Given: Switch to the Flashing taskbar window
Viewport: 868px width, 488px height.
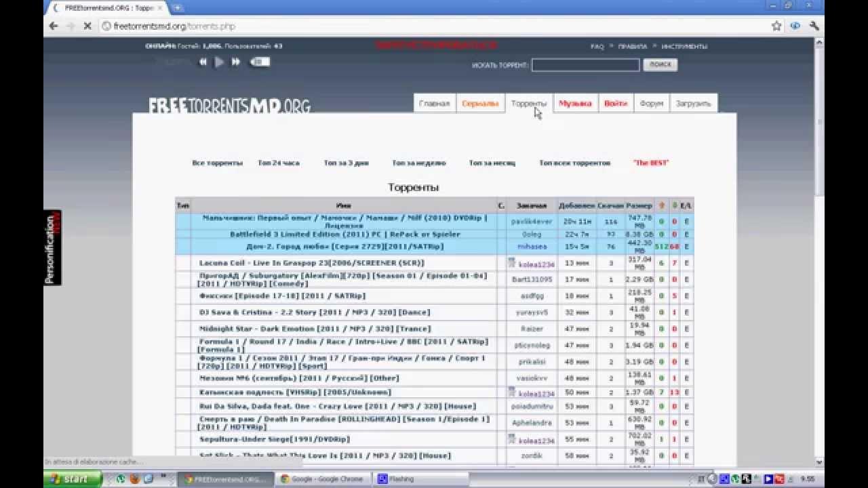Looking at the screenshot, I should (x=420, y=479).
